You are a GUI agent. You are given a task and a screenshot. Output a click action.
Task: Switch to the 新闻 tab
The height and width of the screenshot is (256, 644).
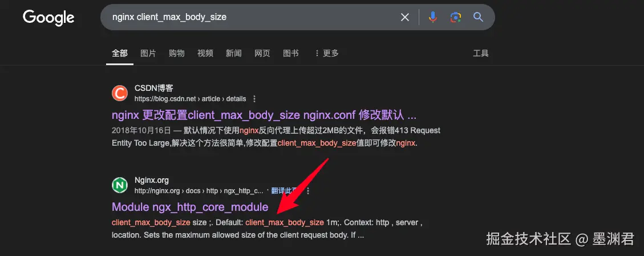[x=234, y=53]
